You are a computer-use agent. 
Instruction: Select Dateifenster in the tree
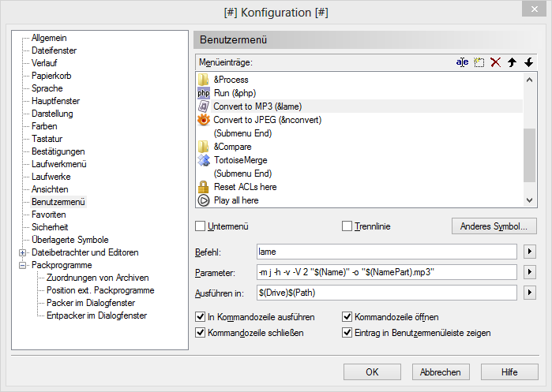[54, 50]
